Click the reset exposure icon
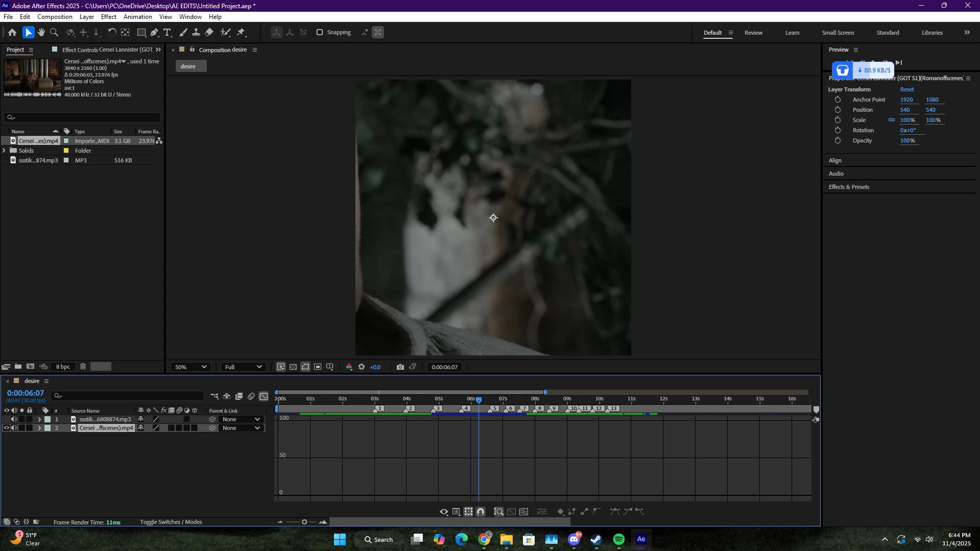 point(362,367)
